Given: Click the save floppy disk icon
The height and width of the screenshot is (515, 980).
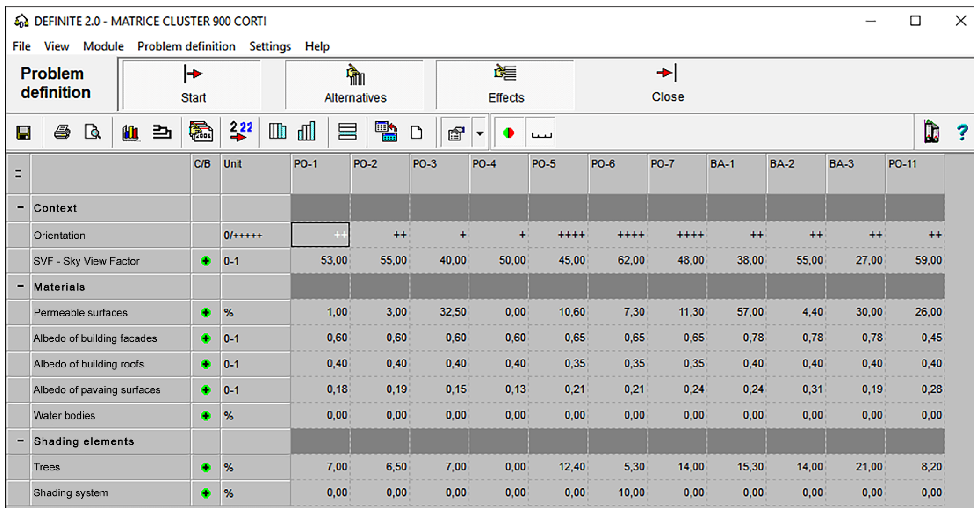Looking at the screenshot, I should click(23, 133).
